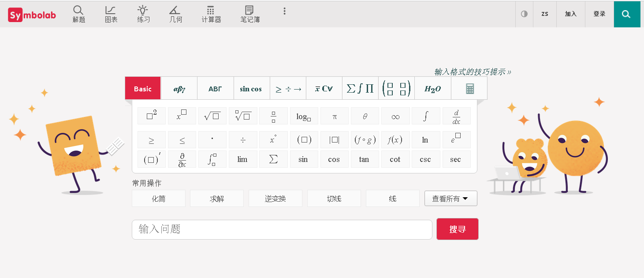Click the calculator keypad tab icon
Screen dimensions: 644x278
point(469,89)
